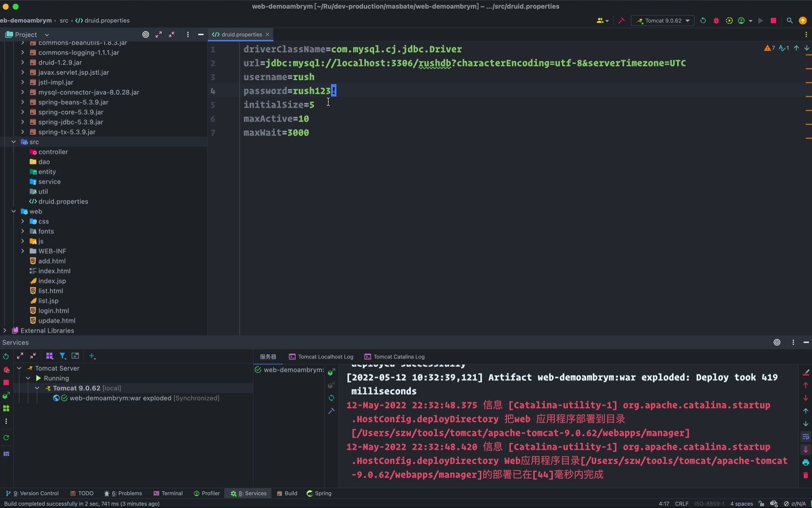812x508 pixels.
Task: Run with coverage from the top toolbar
Action: 729,21
